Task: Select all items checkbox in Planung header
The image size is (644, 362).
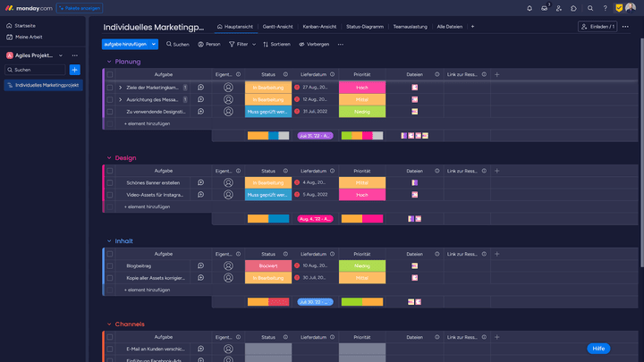Action: pos(110,74)
